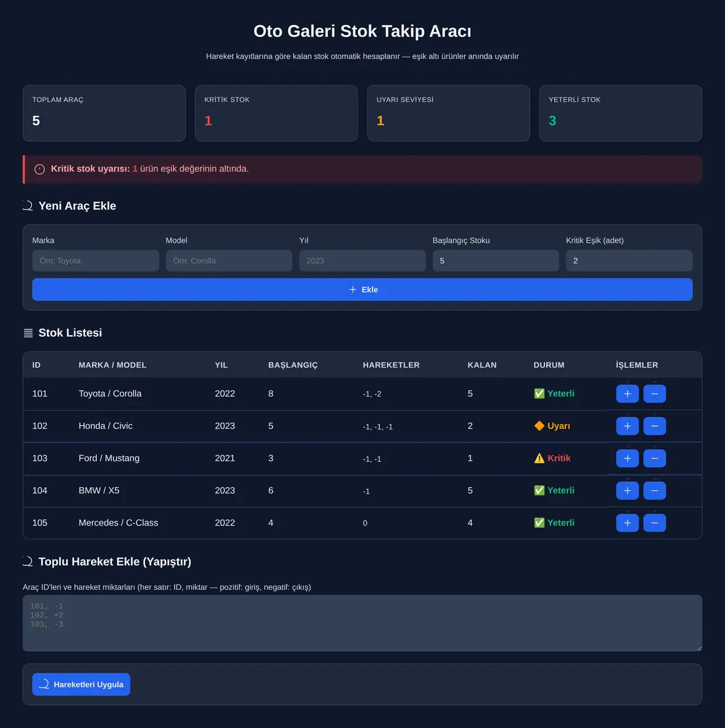The width and height of the screenshot is (725, 728).
Task: Click the critical stock alert icon
Action: click(40, 169)
